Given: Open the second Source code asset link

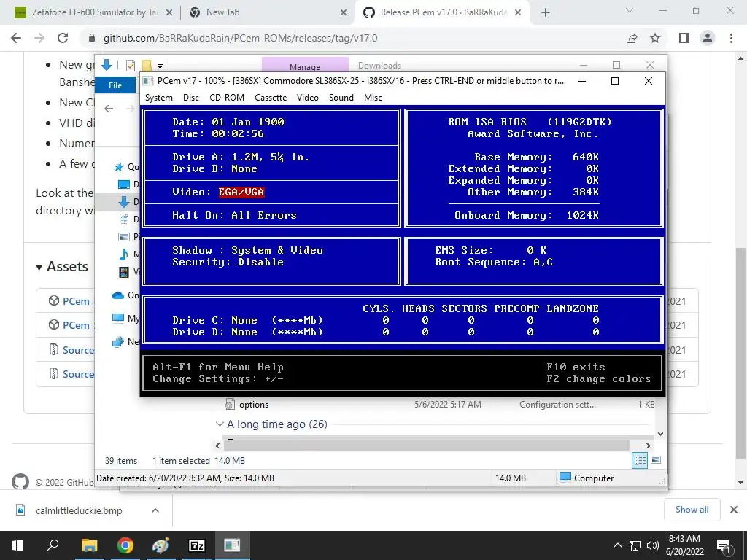Looking at the screenshot, I should [x=79, y=374].
